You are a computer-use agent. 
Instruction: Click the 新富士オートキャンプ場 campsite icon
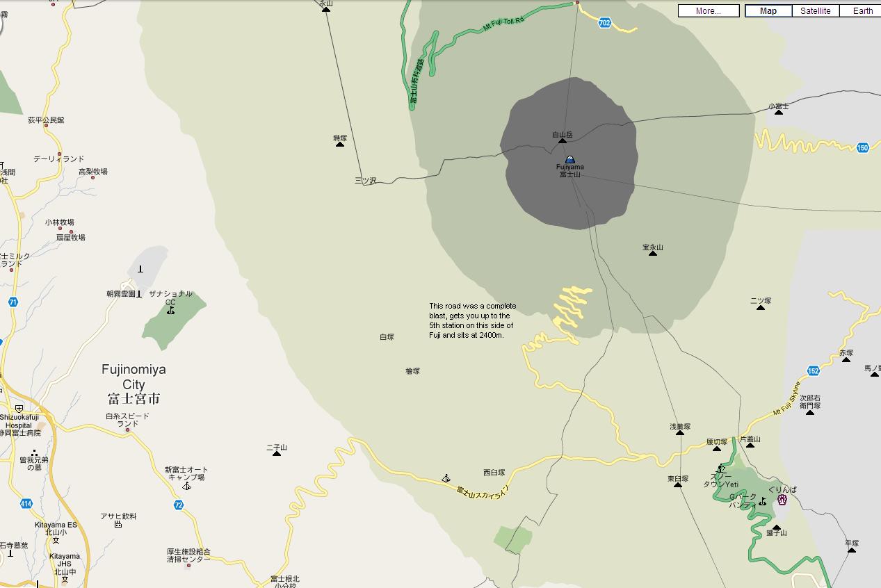[x=186, y=486]
